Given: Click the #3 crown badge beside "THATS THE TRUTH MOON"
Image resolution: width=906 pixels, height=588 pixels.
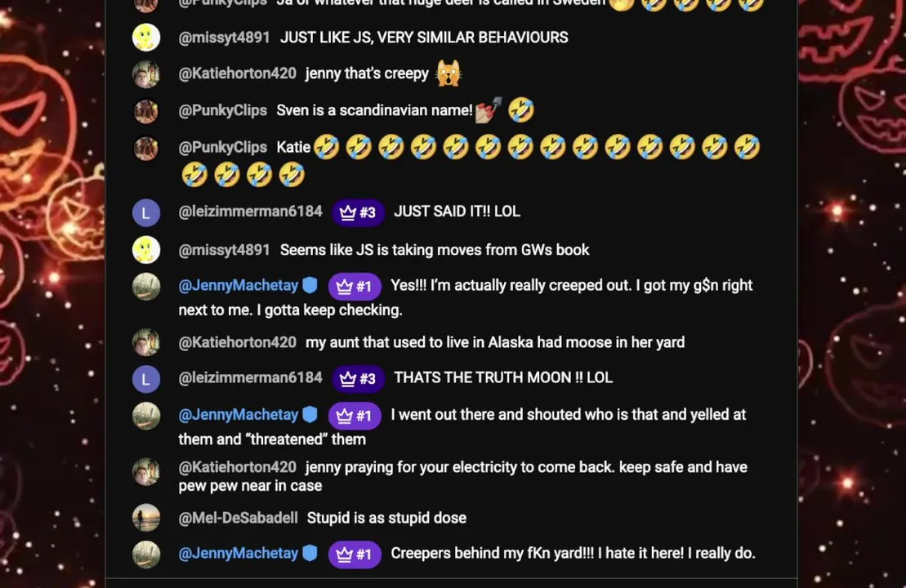Looking at the screenshot, I should click(358, 379).
